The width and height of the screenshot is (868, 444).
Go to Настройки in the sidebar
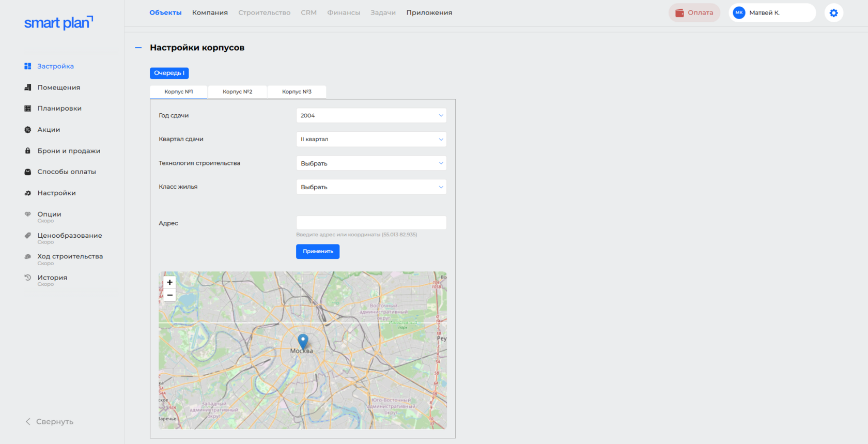point(56,193)
